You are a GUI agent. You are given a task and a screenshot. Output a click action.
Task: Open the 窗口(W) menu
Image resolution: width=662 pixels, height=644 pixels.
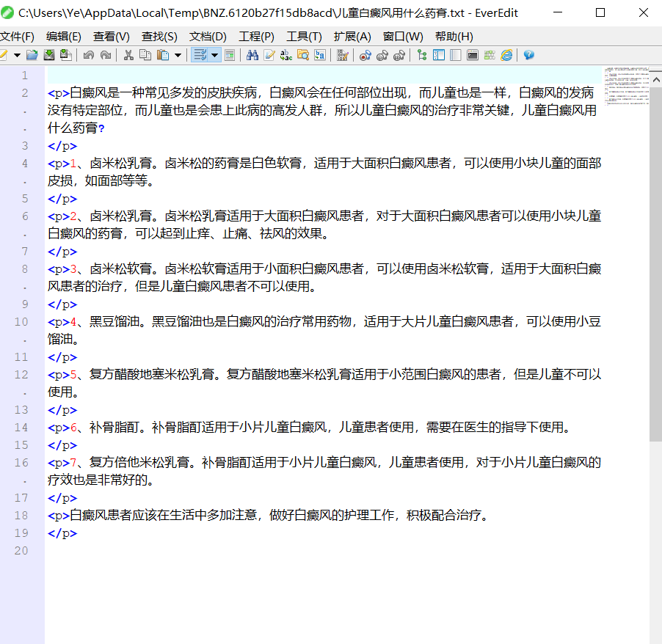[403, 37]
